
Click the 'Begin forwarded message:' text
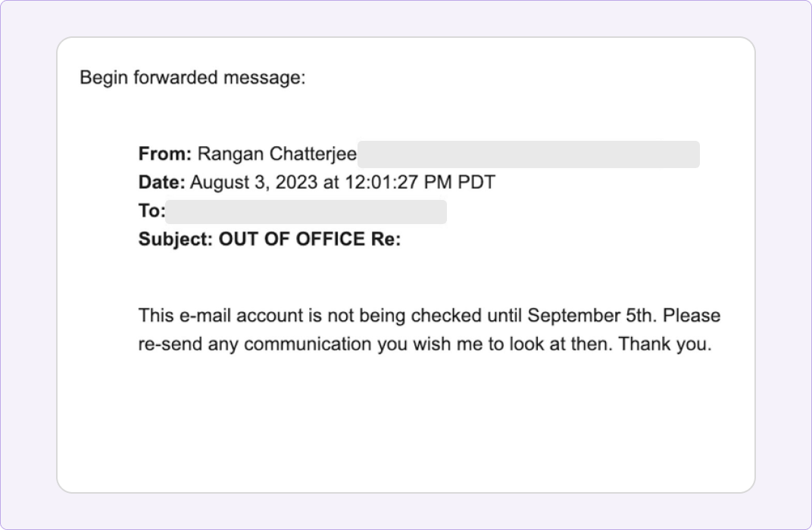pos(192,78)
